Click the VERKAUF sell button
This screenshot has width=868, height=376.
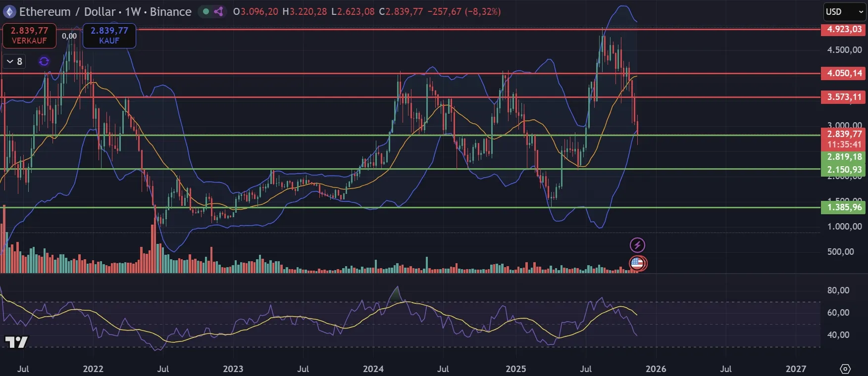point(29,36)
